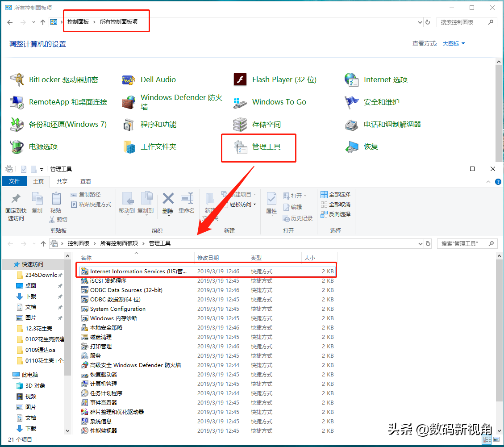Open Internet 选项 icon
The width and height of the screenshot is (504, 447).
[351, 79]
